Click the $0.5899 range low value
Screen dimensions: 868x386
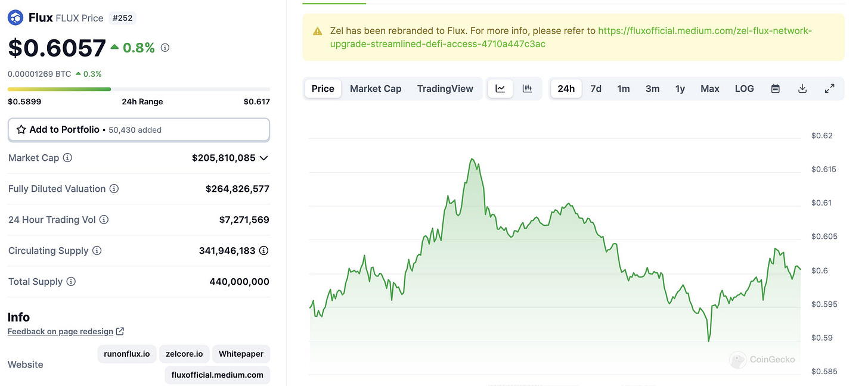point(24,102)
